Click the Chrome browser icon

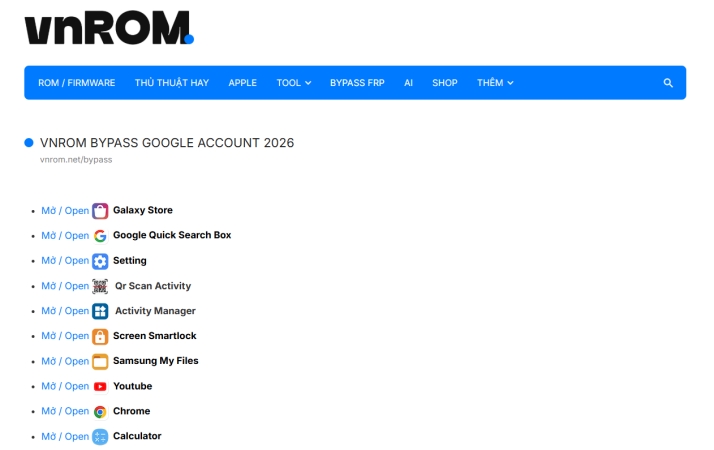click(x=100, y=411)
